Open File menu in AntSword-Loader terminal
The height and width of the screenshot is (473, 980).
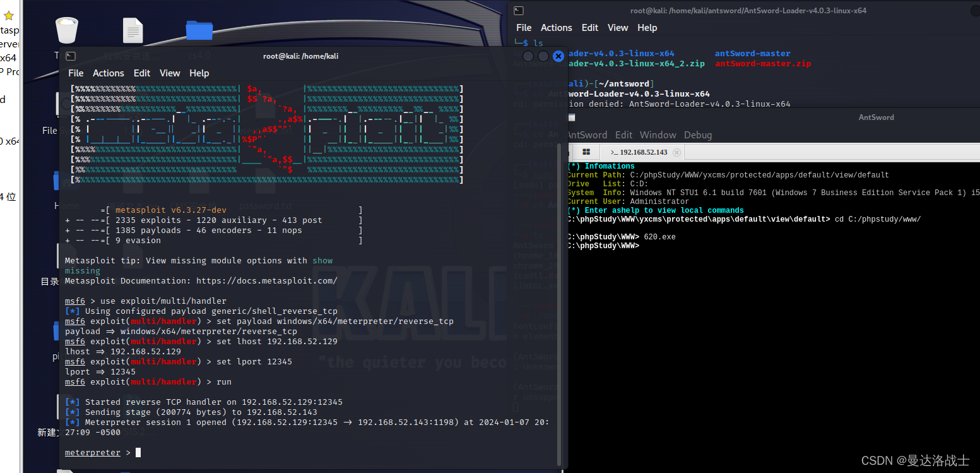[524, 28]
